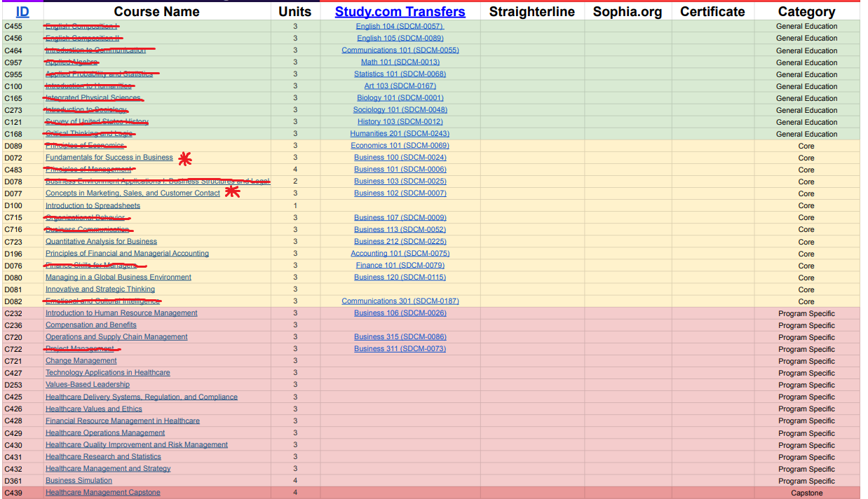The height and width of the screenshot is (499, 868).
Task: Select the Units column header
Action: tap(295, 12)
